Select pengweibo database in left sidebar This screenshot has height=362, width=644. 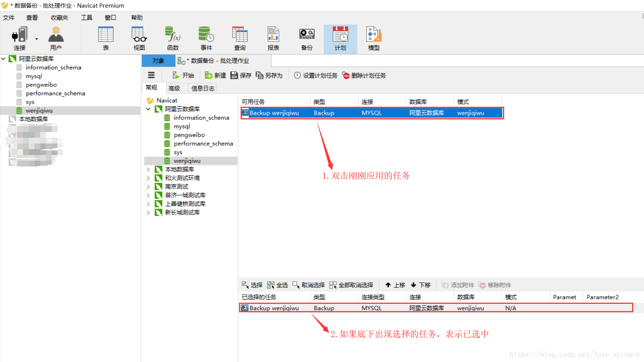[41, 85]
